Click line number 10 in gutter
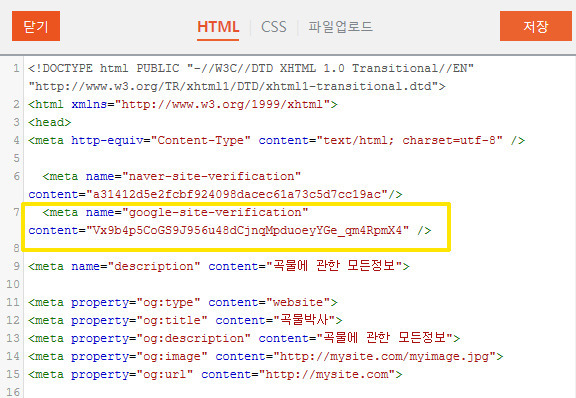The height and width of the screenshot is (398, 576). [x=13, y=284]
